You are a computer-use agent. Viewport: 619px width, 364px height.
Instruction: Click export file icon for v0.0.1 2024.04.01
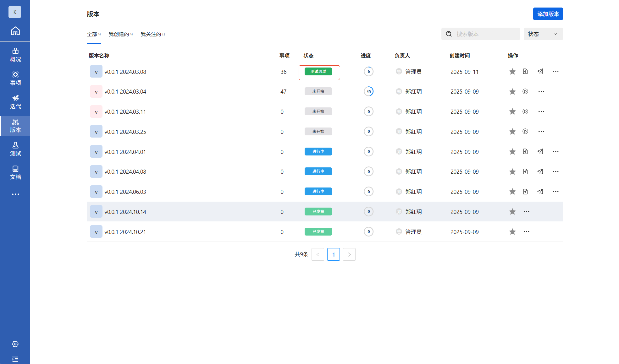tap(525, 151)
